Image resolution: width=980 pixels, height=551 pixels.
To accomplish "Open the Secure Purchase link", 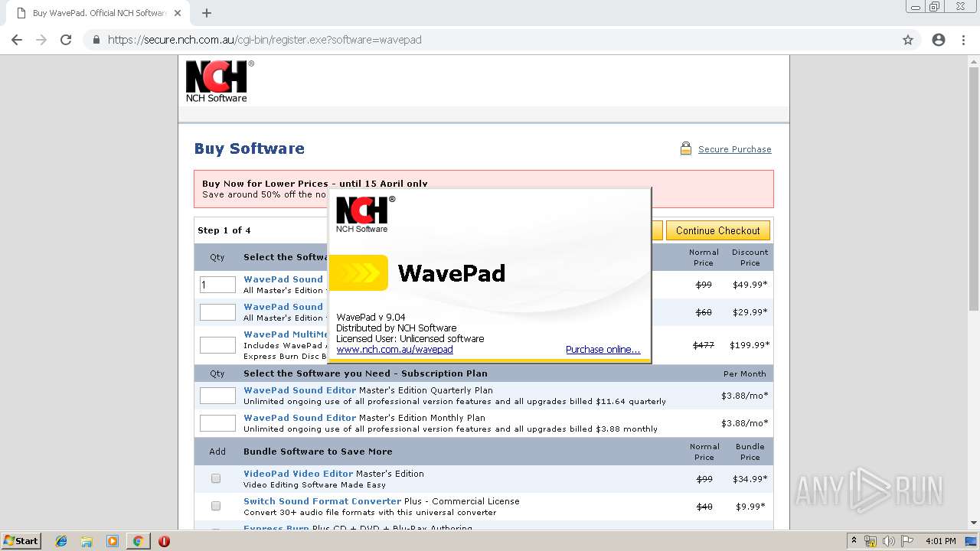I will [734, 149].
